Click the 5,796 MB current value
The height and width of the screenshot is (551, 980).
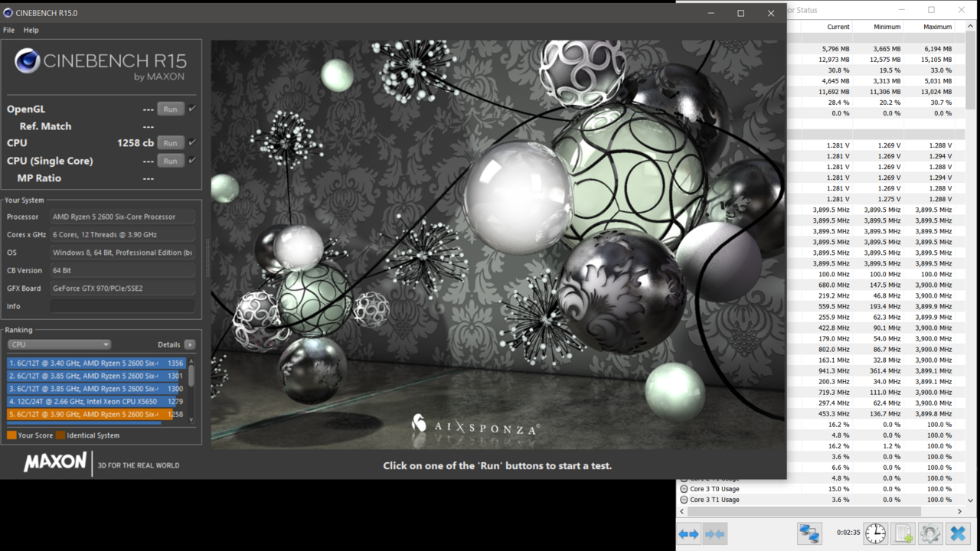pyautogui.click(x=835, y=49)
